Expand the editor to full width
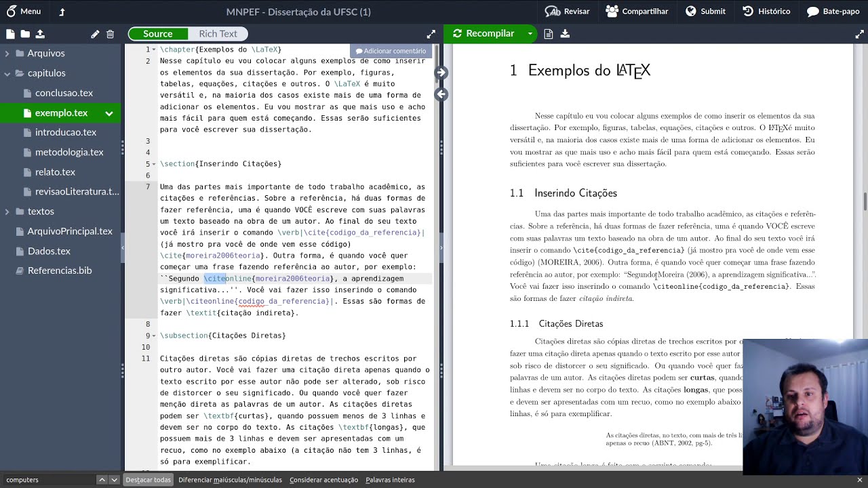This screenshot has width=868, height=488. coord(431,34)
